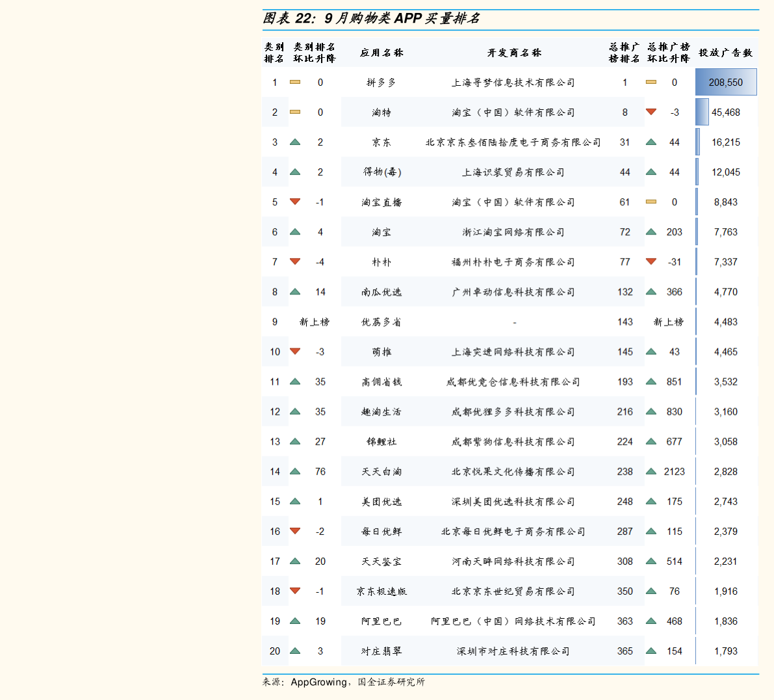The height and width of the screenshot is (700, 774).
Task: Click the red down arrow beside -3 in 萌推 row
Action: click(x=295, y=352)
